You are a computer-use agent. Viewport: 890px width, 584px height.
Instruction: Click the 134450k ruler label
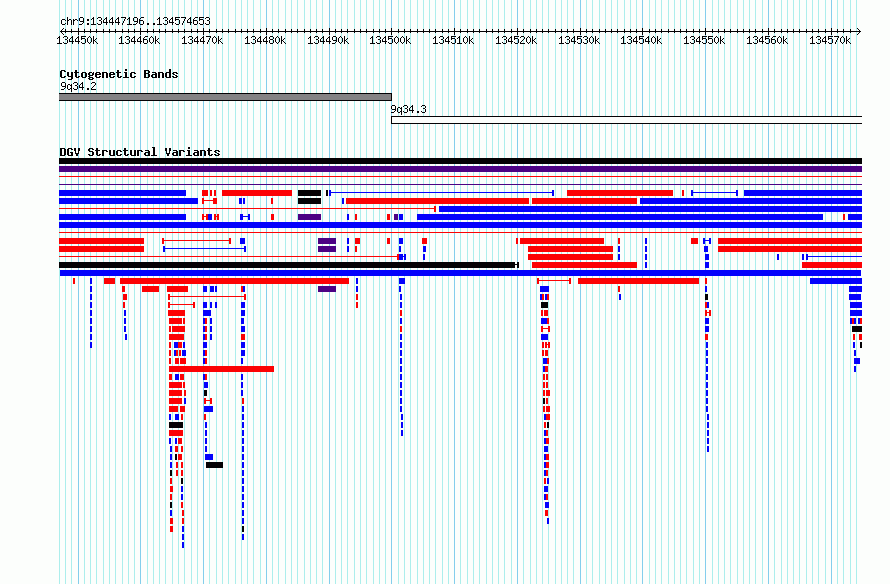pos(77,41)
